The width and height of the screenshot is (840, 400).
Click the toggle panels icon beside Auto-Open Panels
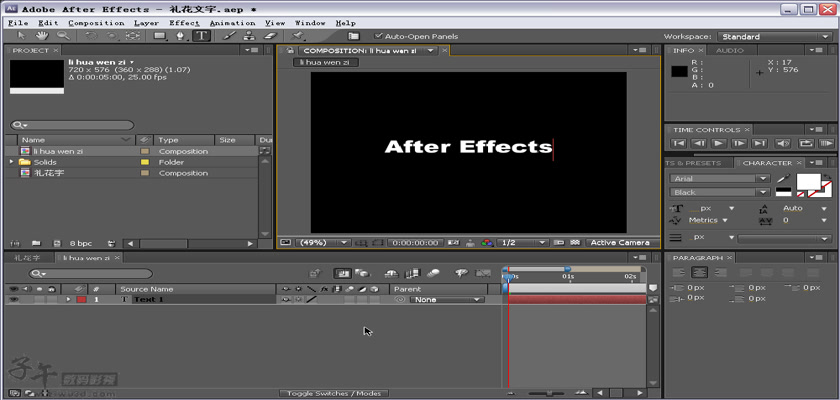pos(353,36)
